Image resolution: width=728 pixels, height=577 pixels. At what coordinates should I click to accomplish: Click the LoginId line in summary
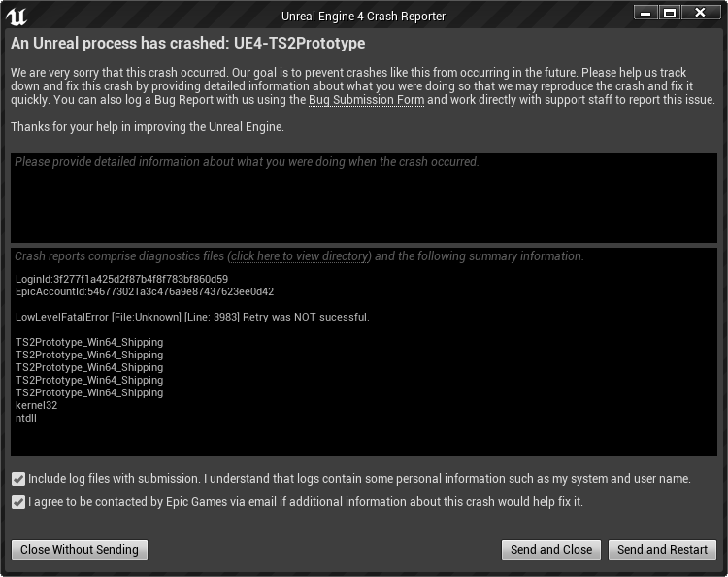coord(121,279)
